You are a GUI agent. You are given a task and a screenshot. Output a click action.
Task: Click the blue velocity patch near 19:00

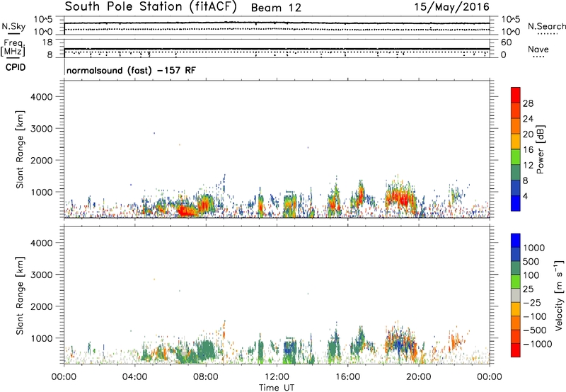pyautogui.click(x=399, y=343)
